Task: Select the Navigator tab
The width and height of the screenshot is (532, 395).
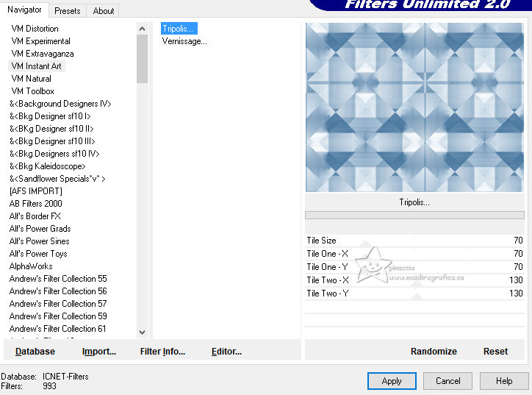Action: [x=24, y=10]
